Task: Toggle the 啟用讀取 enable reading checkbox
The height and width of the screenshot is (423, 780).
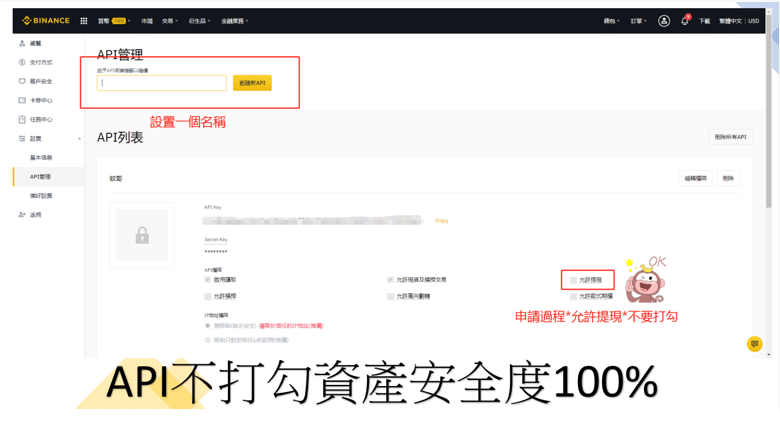Action: tap(208, 280)
